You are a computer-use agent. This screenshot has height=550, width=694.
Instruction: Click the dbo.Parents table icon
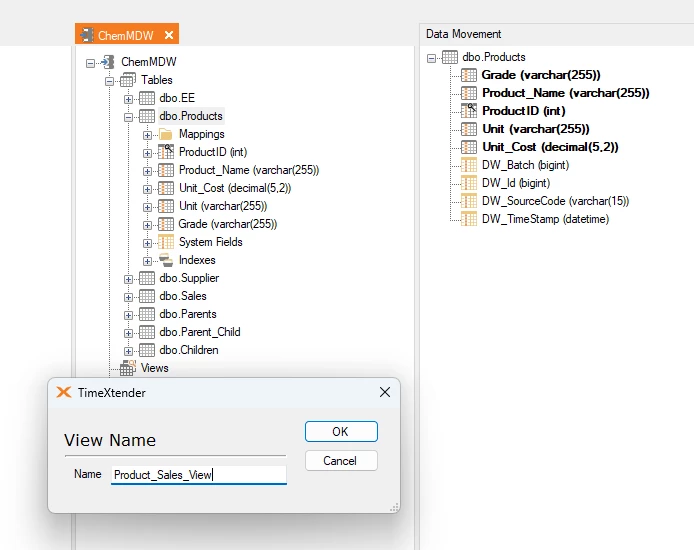point(147,314)
